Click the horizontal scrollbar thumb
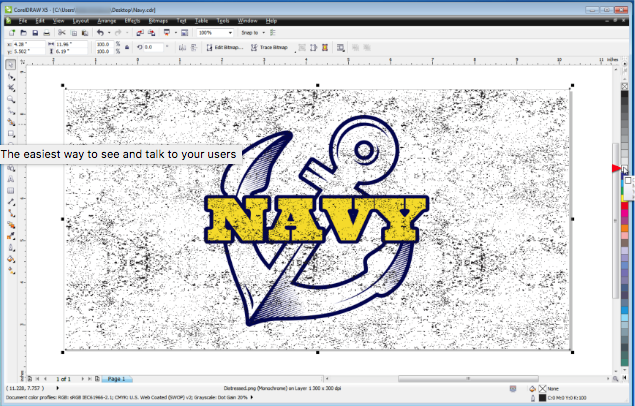 pos(468,379)
